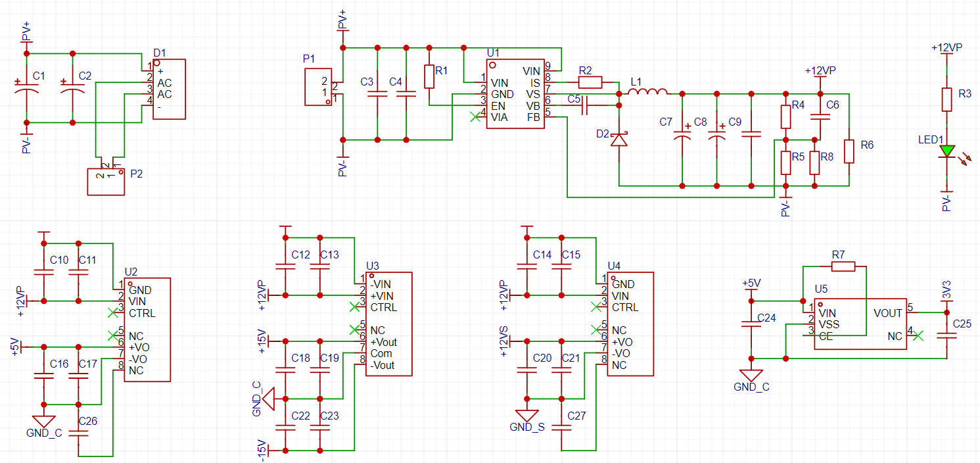Click the LED1 designator label
The height and width of the screenshot is (463, 980).
(931, 139)
